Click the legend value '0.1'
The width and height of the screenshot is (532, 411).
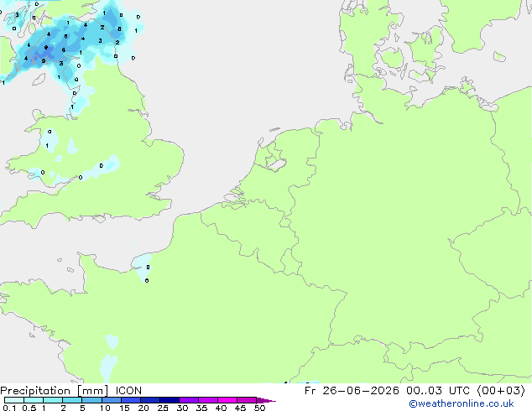pyautogui.click(x=9, y=408)
